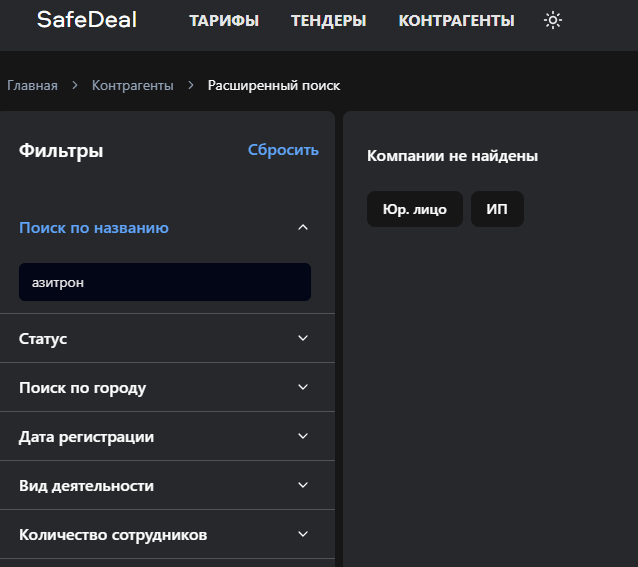
Task: Toggle the Юр. лицо filter chip
Action: 414,209
